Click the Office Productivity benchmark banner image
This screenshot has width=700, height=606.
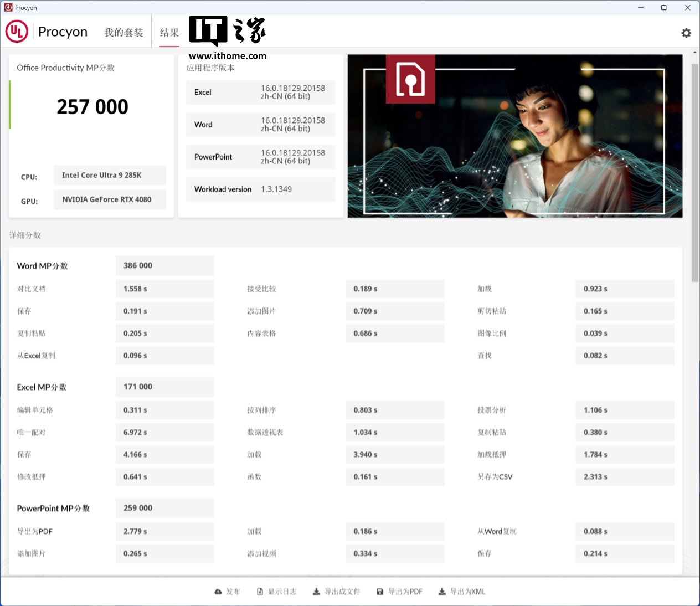tap(514, 136)
